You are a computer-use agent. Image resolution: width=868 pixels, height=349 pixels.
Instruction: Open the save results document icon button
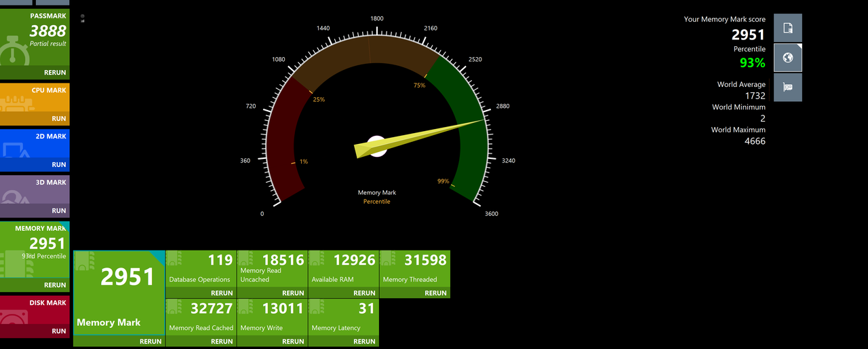788,28
